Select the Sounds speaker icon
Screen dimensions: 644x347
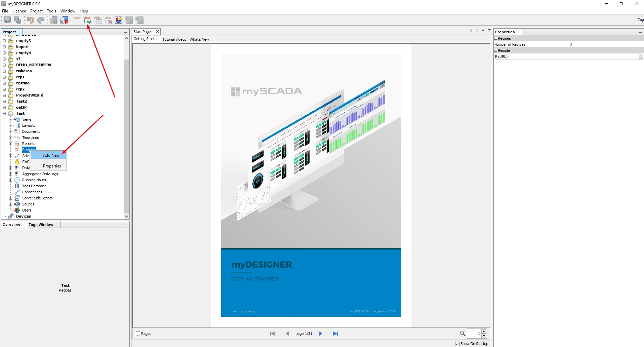(x=17, y=204)
